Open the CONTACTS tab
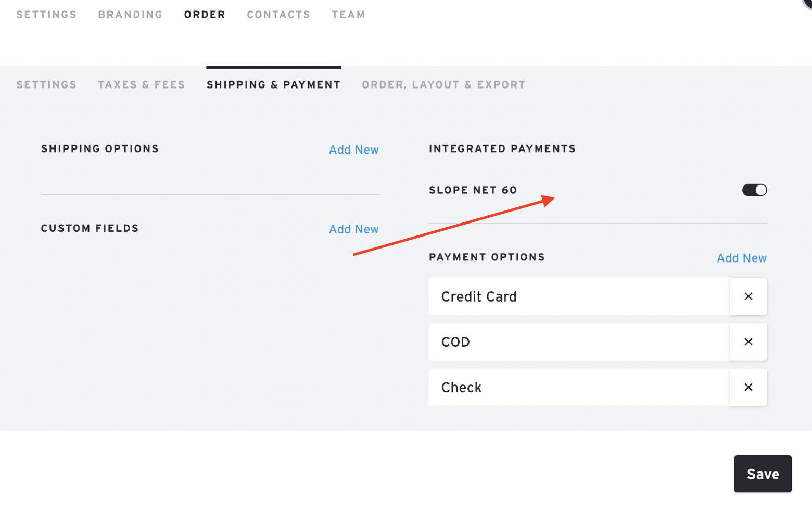This screenshot has width=812, height=509. (278, 14)
